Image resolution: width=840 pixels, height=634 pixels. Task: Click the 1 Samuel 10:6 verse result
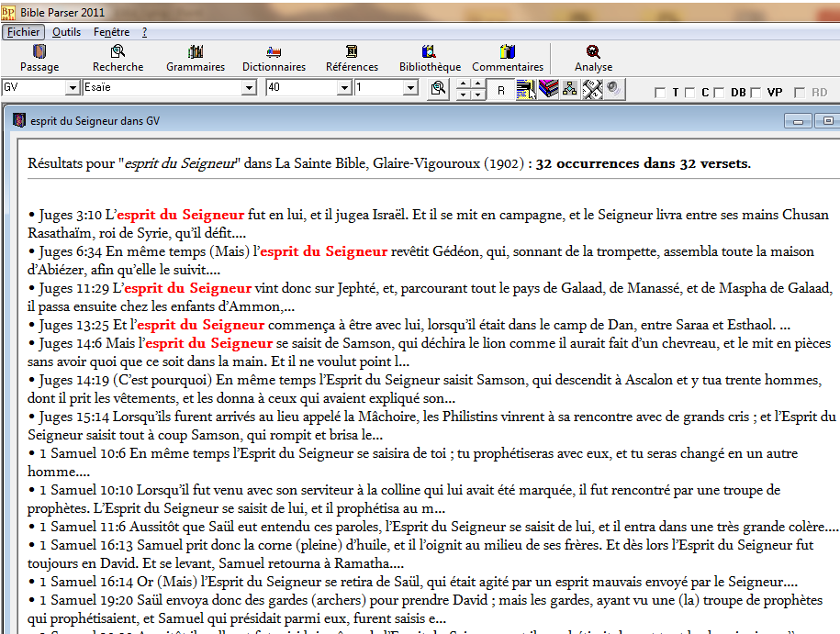(413, 462)
